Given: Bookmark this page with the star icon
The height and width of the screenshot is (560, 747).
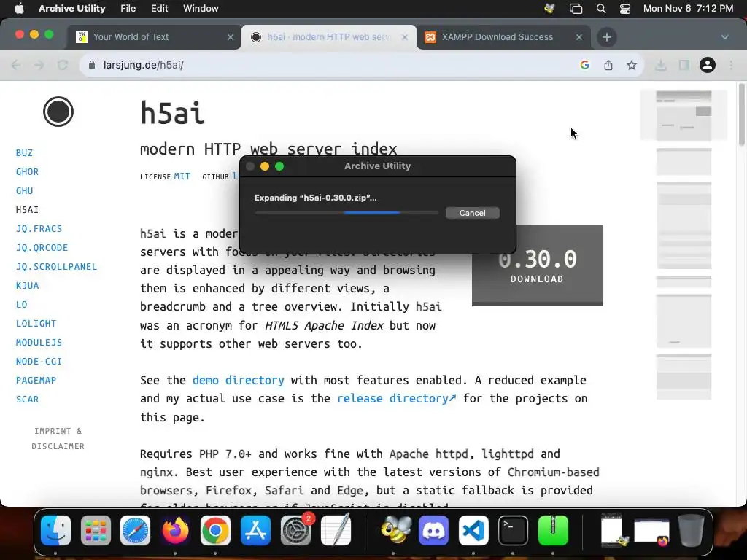Looking at the screenshot, I should click(x=632, y=65).
